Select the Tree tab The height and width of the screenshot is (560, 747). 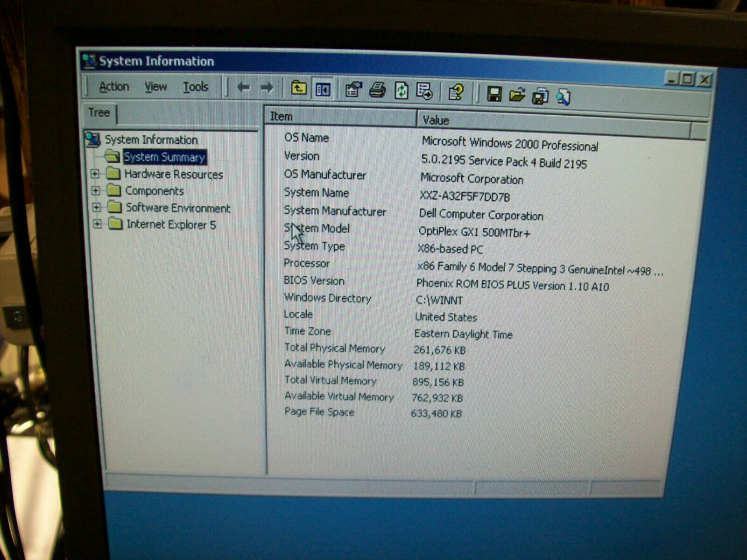pos(99,113)
